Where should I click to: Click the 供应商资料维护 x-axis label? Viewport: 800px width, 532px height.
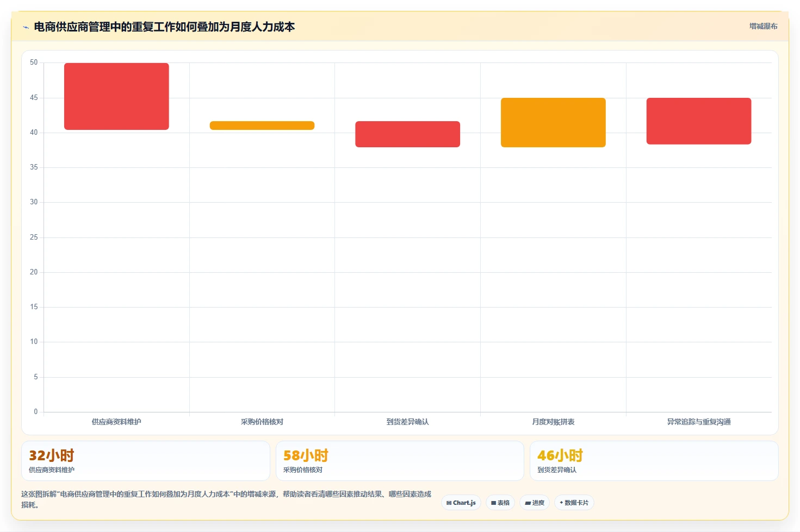(116, 422)
